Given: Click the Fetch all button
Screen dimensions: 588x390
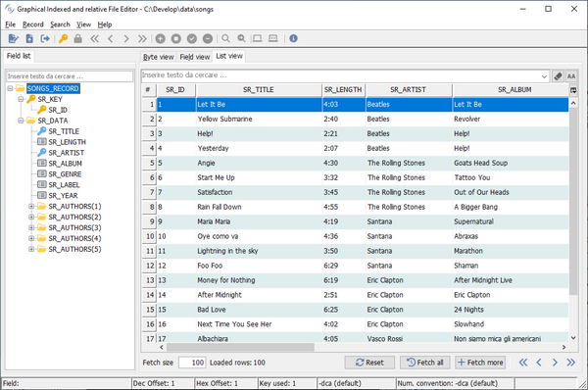Looking at the screenshot, I should point(425,363).
